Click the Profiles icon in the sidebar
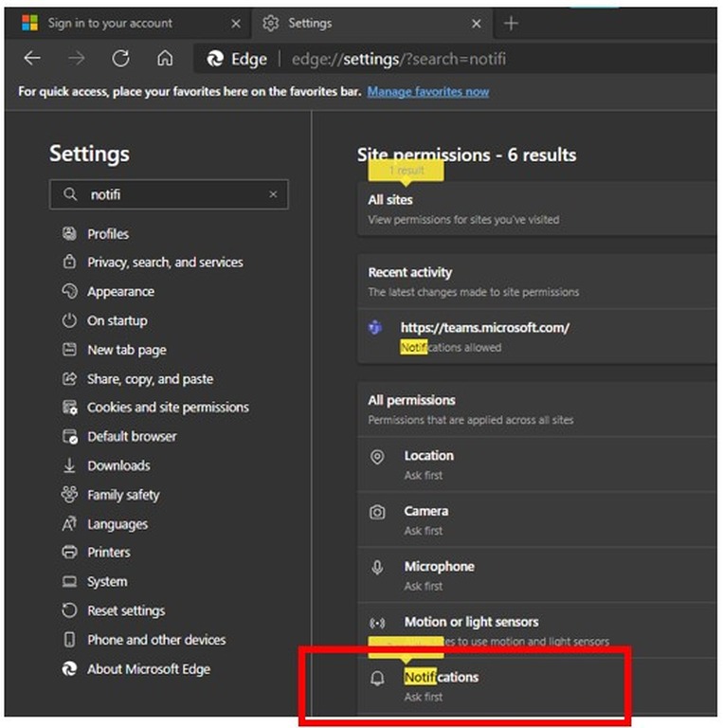The image size is (723, 728). coord(69,233)
